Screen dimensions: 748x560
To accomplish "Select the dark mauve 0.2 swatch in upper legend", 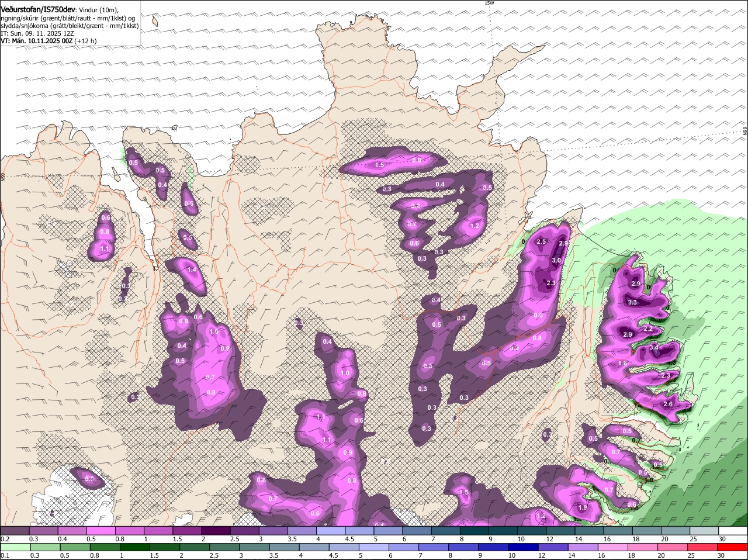I will (x=15, y=531).
